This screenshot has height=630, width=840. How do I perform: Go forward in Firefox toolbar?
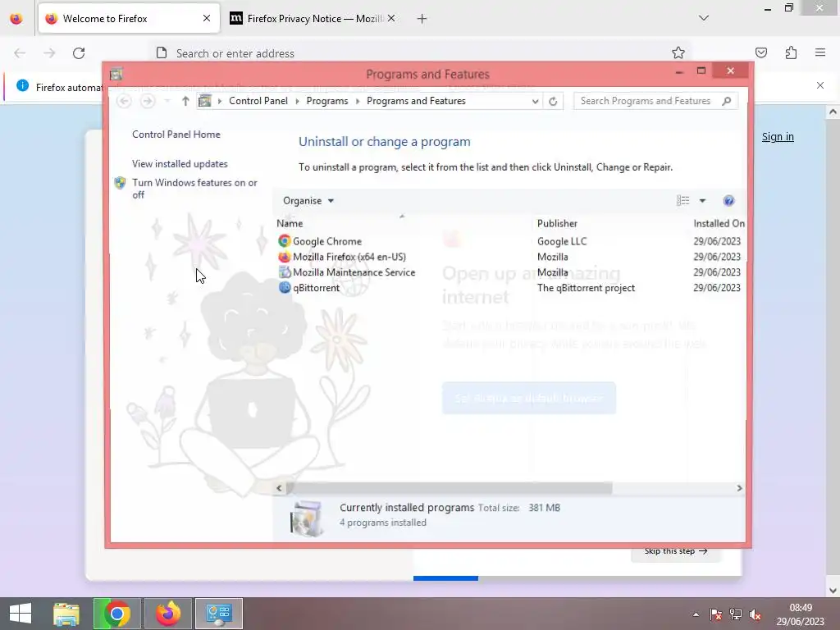coord(49,53)
